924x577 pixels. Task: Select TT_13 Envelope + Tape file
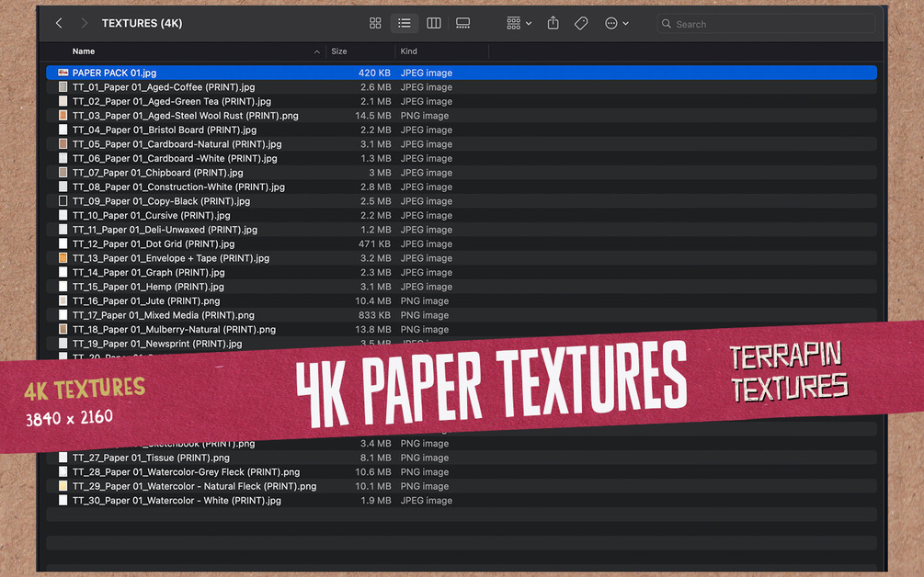pos(462,258)
